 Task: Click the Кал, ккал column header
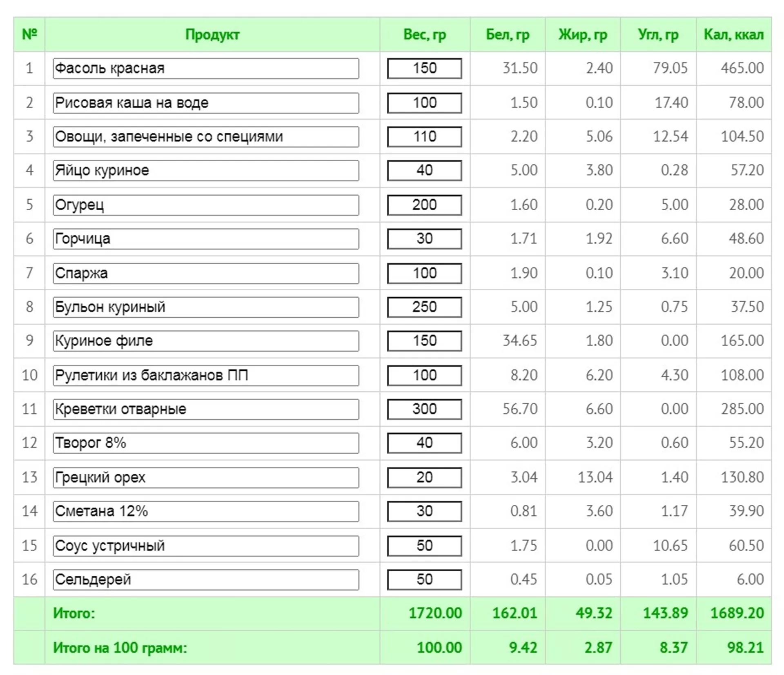click(x=733, y=35)
